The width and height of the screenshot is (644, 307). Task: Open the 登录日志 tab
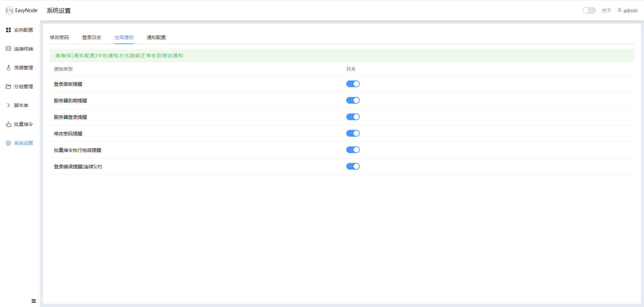[x=92, y=37]
